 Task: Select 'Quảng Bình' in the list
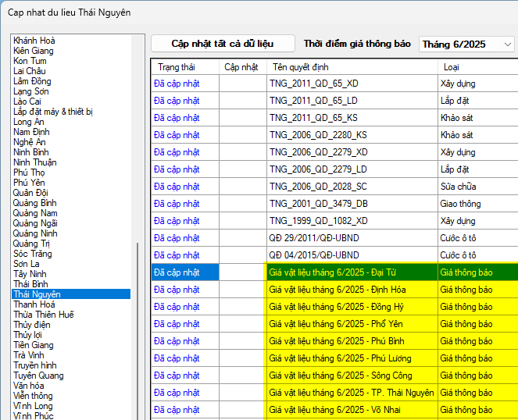pos(34,203)
